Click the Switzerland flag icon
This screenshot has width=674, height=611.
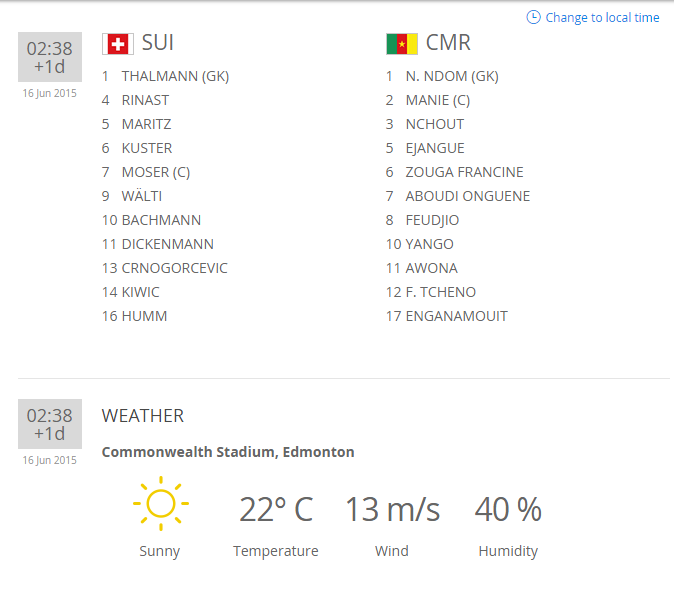click(x=117, y=44)
